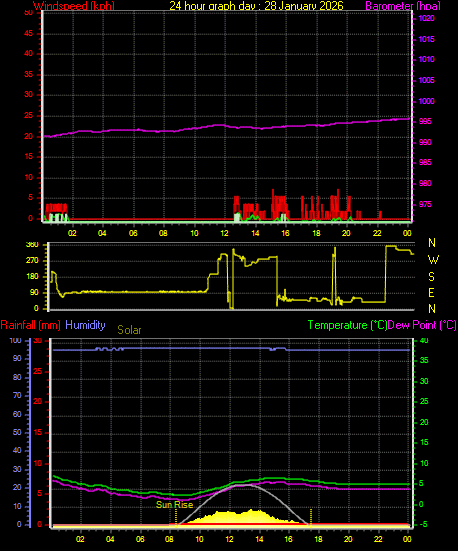This screenshot has height=551, width=458.
Task: Select barometer scale value 1020
Action: point(426,18)
